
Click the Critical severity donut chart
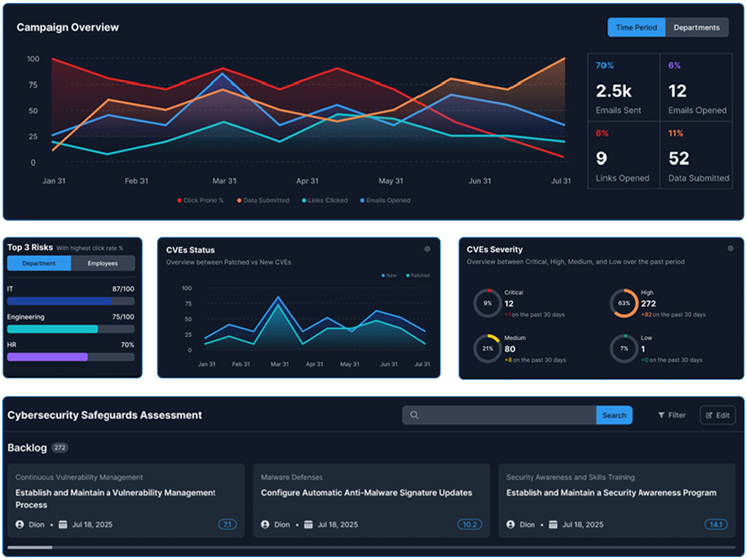(x=487, y=303)
